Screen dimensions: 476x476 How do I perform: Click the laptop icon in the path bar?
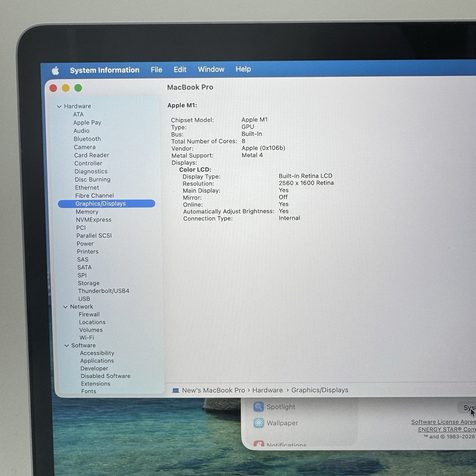[176, 390]
